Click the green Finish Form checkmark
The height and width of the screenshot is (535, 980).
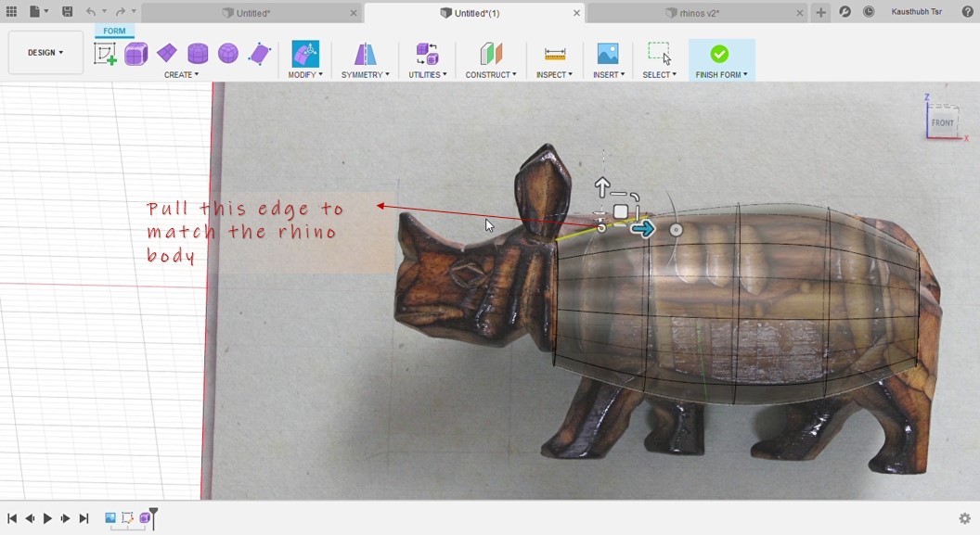pos(719,54)
